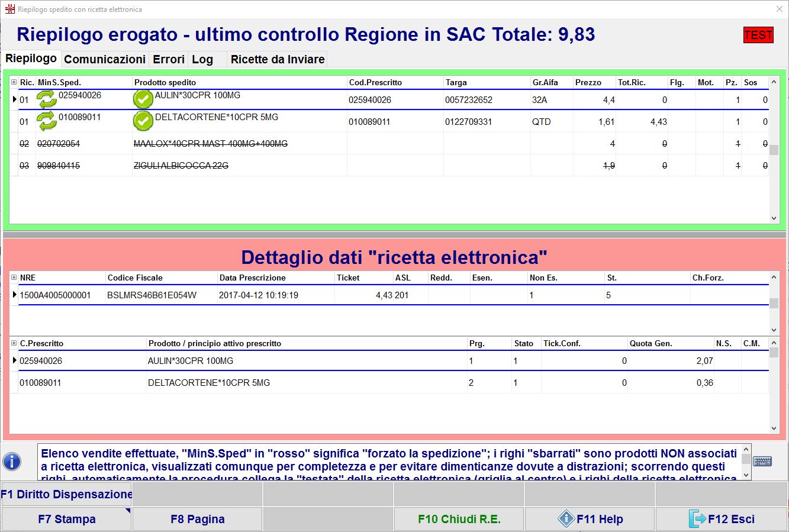The height and width of the screenshot is (532, 789).
Task: Click the F12 Esci button
Action: (721, 519)
